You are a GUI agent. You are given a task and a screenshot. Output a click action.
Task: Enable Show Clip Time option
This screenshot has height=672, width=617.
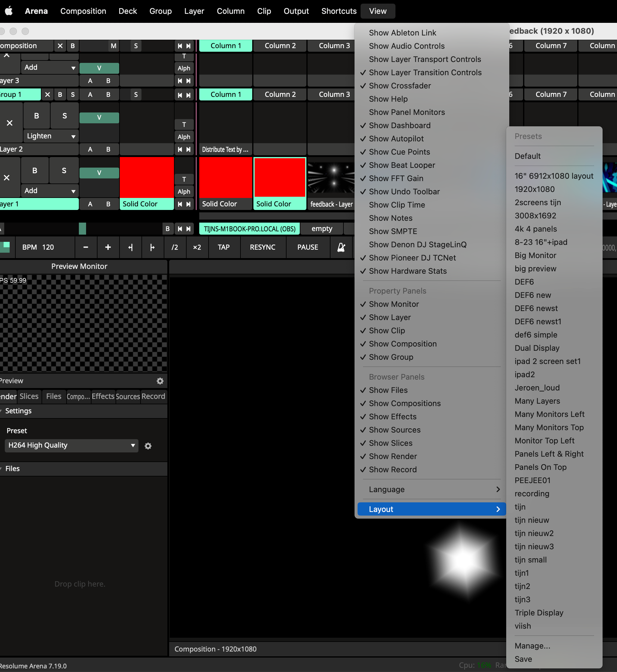click(x=397, y=205)
